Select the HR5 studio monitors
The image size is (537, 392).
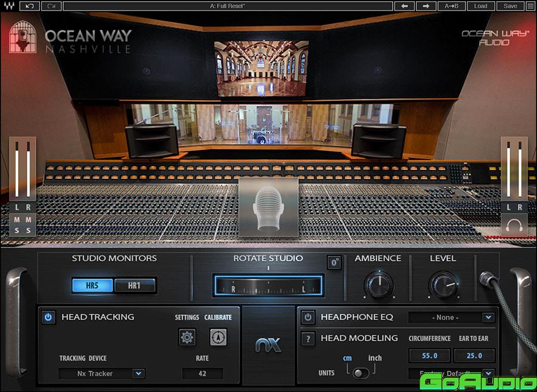92,286
